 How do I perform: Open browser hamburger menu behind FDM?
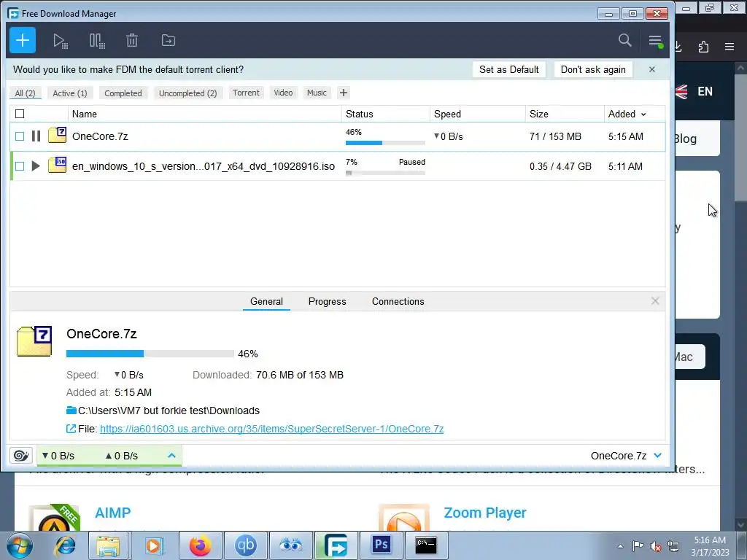click(729, 47)
